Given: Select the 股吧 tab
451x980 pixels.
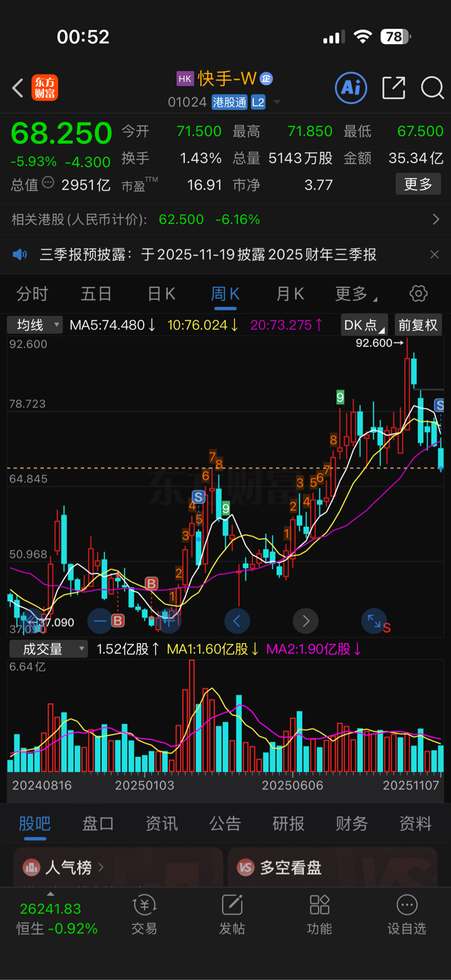Looking at the screenshot, I should pos(35,824).
